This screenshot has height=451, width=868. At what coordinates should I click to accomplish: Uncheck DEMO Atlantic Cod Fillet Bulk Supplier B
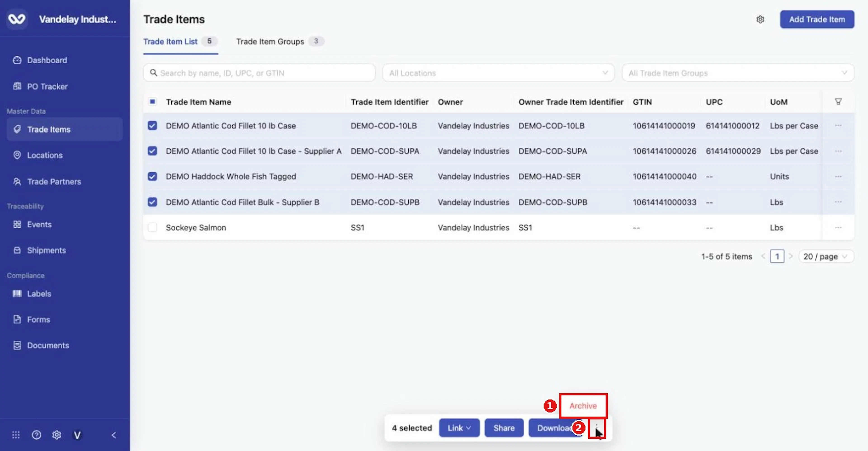click(x=152, y=202)
